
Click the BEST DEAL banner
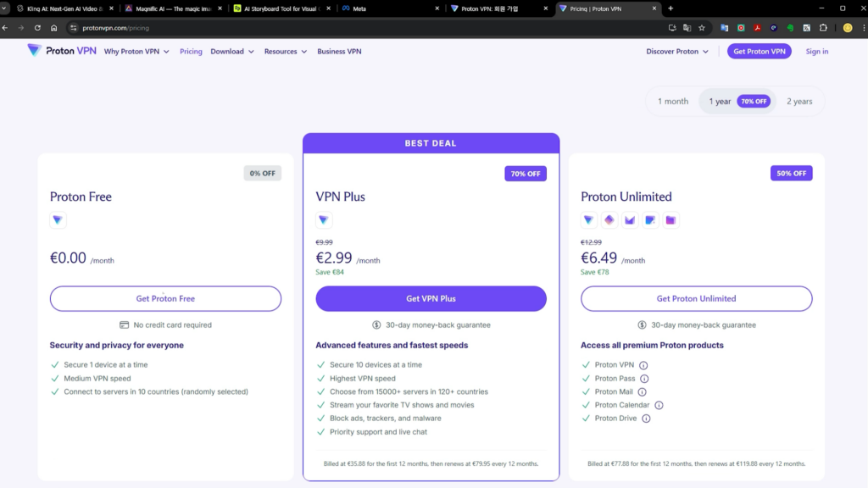point(431,143)
